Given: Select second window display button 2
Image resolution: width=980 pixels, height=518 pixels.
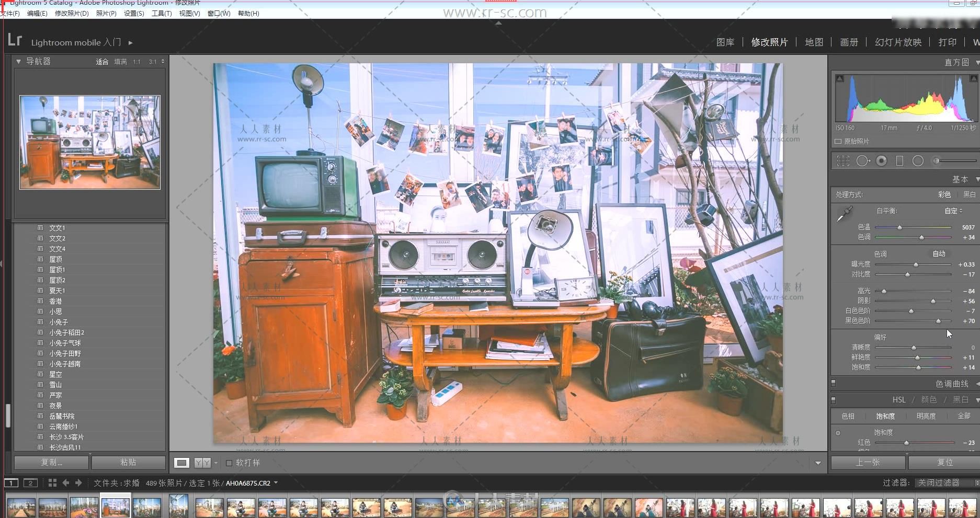Looking at the screenshot, I should [30, 483].
